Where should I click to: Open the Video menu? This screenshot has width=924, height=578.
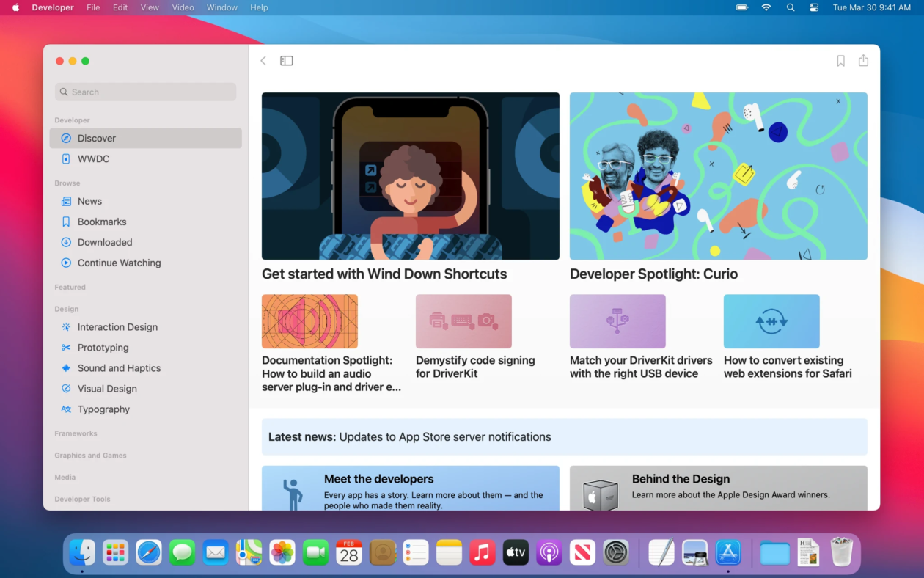(x=183, y=7)
